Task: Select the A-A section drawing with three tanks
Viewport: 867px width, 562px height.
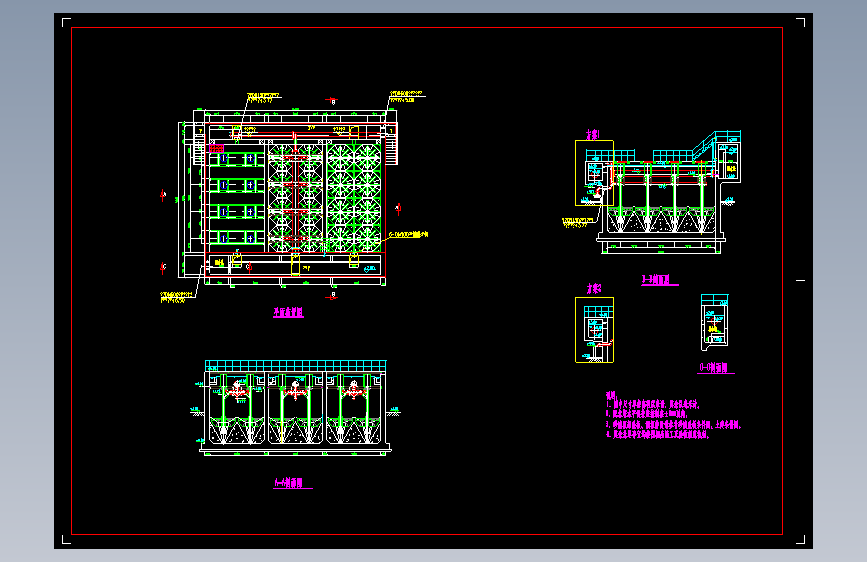Action: click(295, 408)
